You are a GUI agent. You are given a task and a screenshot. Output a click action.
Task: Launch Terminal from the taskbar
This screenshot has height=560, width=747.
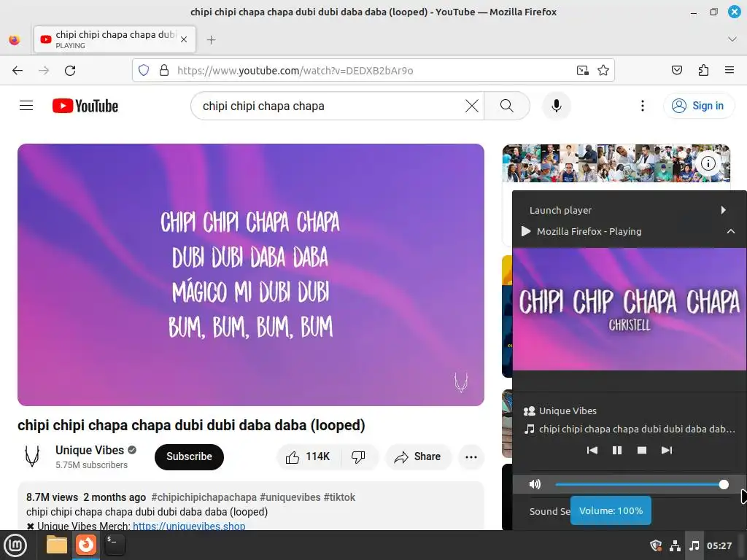[x=115, y=545]
